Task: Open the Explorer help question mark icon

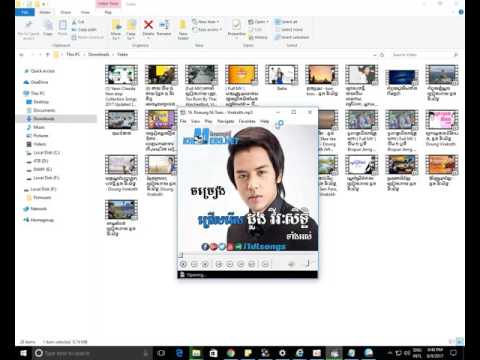Action: point(461,12)
